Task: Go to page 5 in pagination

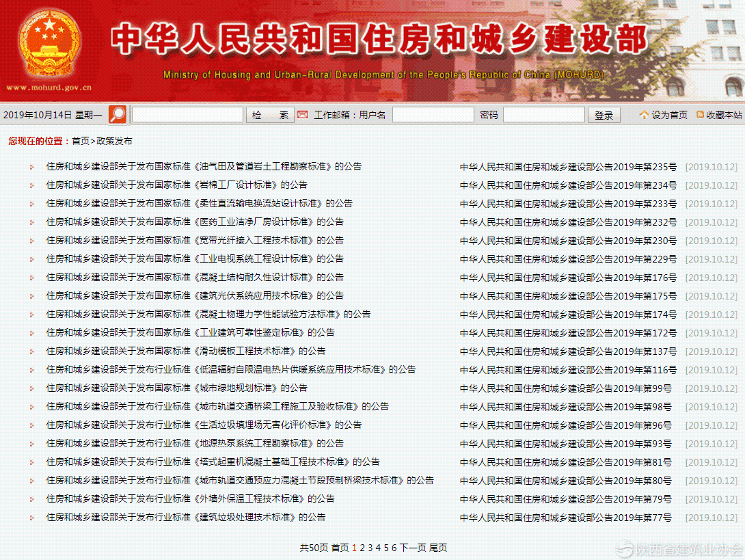Action: [x=386, y=548]
